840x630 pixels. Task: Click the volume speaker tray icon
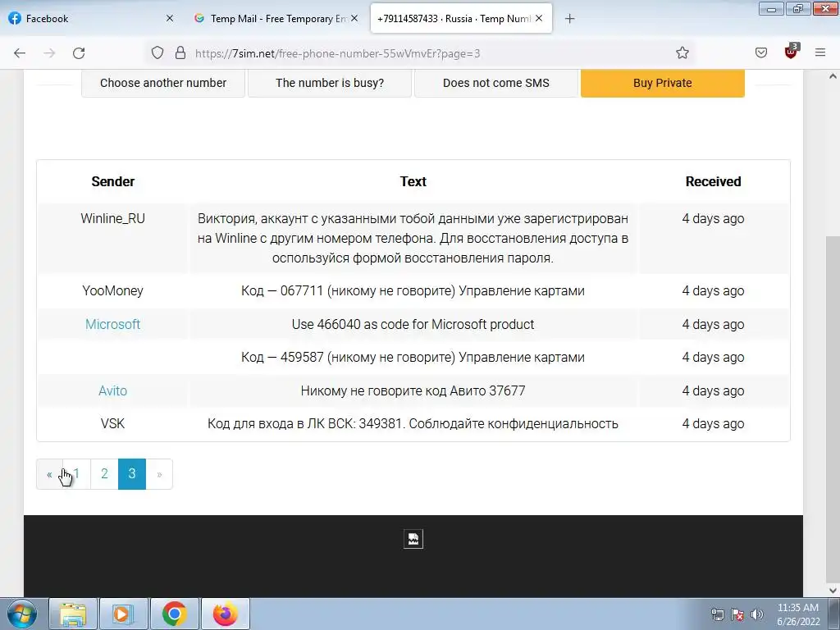[x=757, y=614]
